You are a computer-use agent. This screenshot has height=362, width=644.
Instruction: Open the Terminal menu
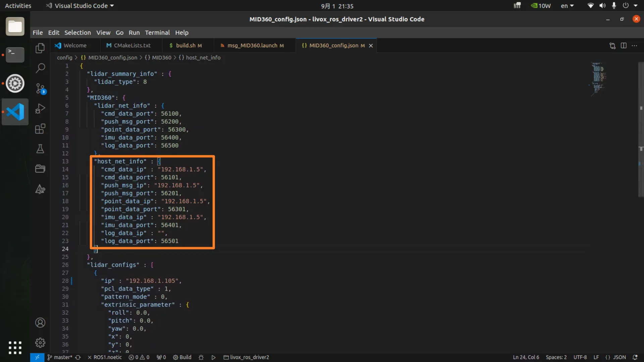click(x=157, y=33)
